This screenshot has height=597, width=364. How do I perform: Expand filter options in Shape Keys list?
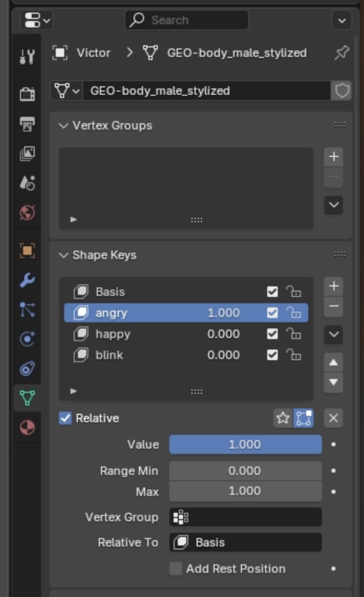coord(74,391)
